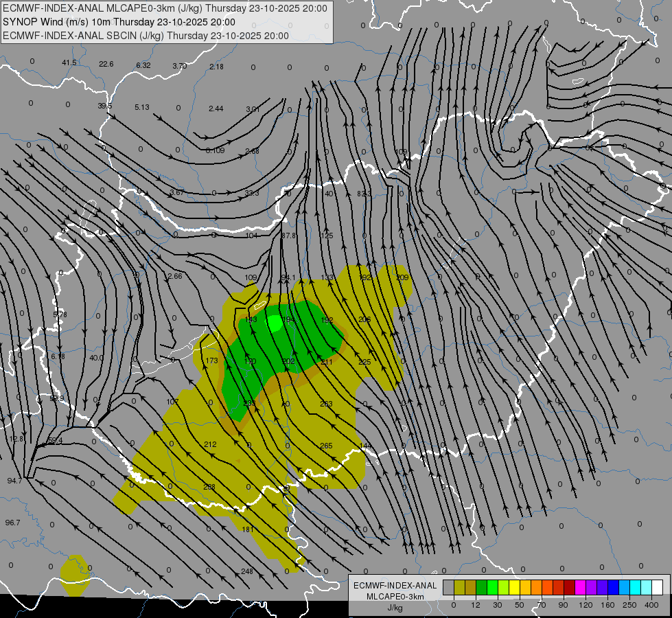Click the legend scale label 90
The width and height of the screenshot is (672, 618).
tap(563, 605)
